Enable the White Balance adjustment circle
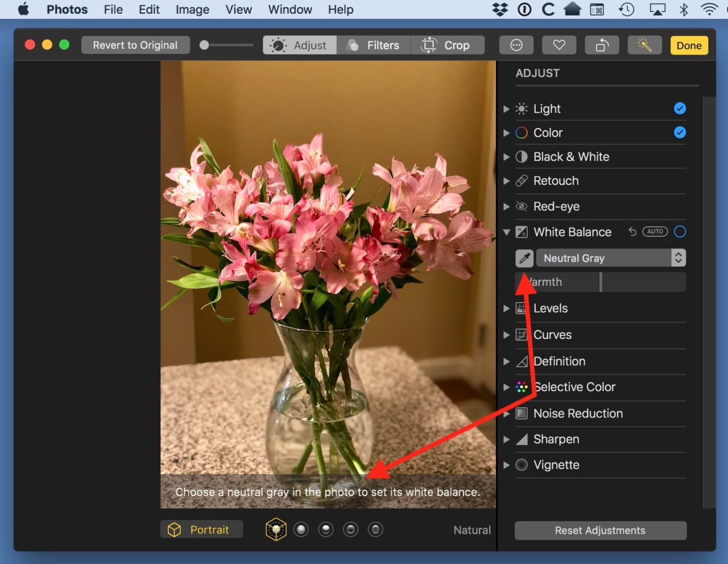The width and height of the screenshot is (728, 564). pyautogui.click(x=680, y=231)
